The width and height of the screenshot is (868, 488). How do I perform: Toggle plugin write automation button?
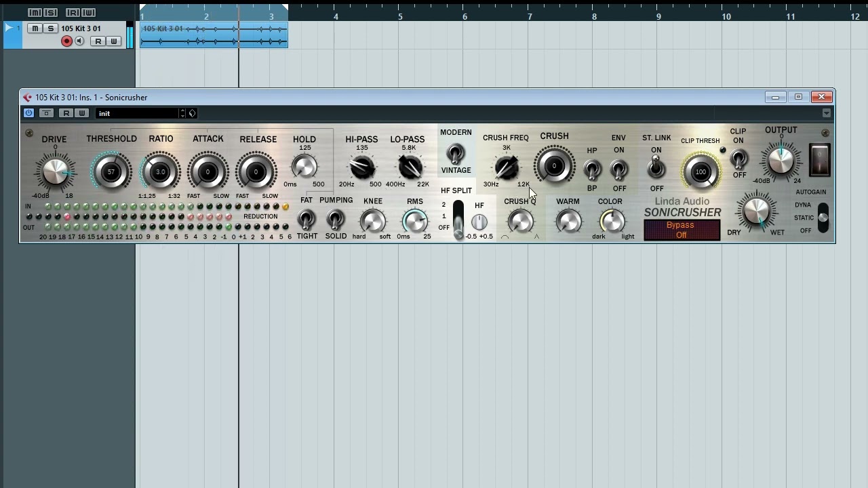point(81,113)
